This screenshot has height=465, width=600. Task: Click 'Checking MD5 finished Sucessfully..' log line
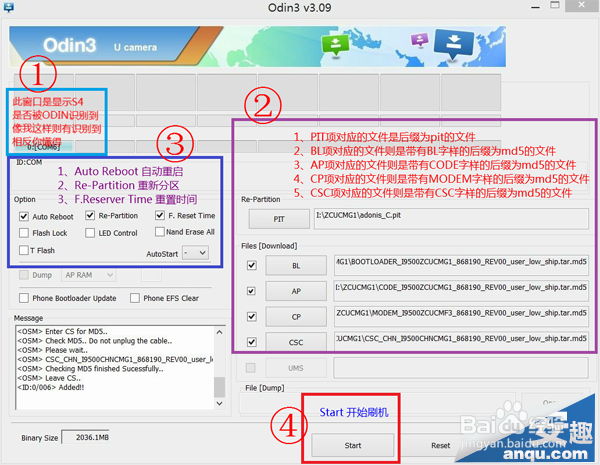pos(90,369)
